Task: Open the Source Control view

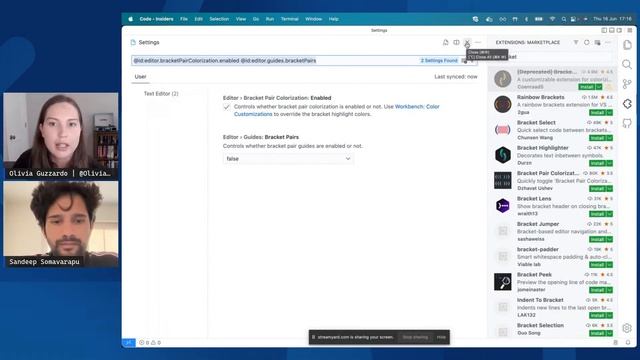Action: coord(627,84)
